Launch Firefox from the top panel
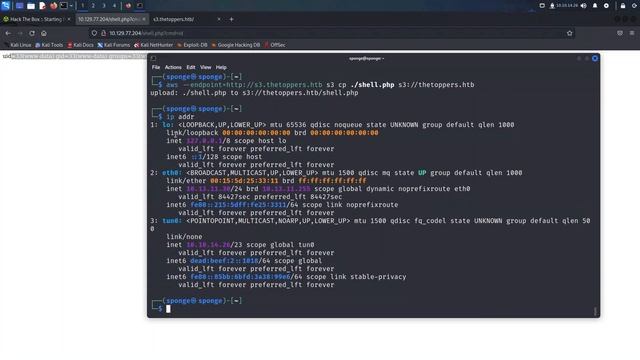The width and height of the screenshot is (640, 360). point(53,6)
